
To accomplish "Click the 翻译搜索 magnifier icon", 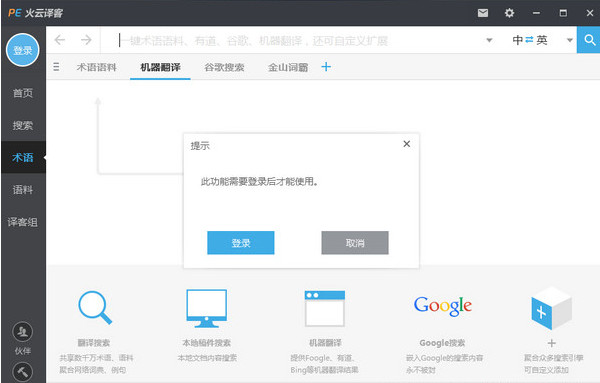I will [95, 308].
